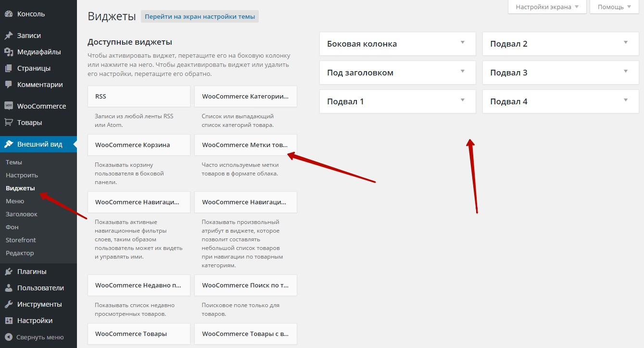Open the Заголовок submenu link

pyautogui.click(x=22, y=214)
